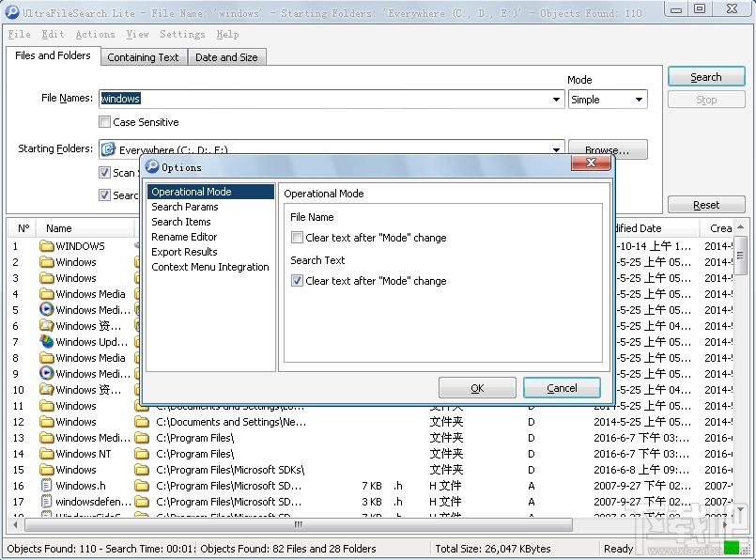
Task: Select the Files and Folders tab
Action: pyautogui.click(x=53, y=55)
